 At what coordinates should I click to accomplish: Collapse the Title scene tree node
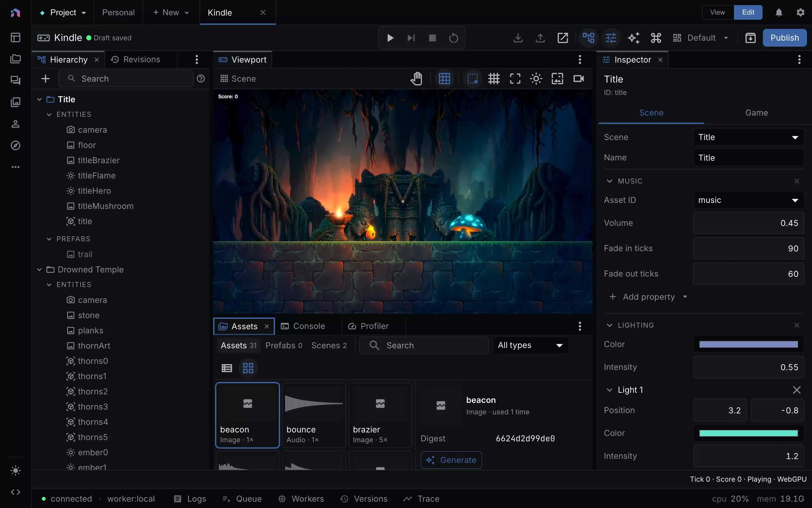39,99
